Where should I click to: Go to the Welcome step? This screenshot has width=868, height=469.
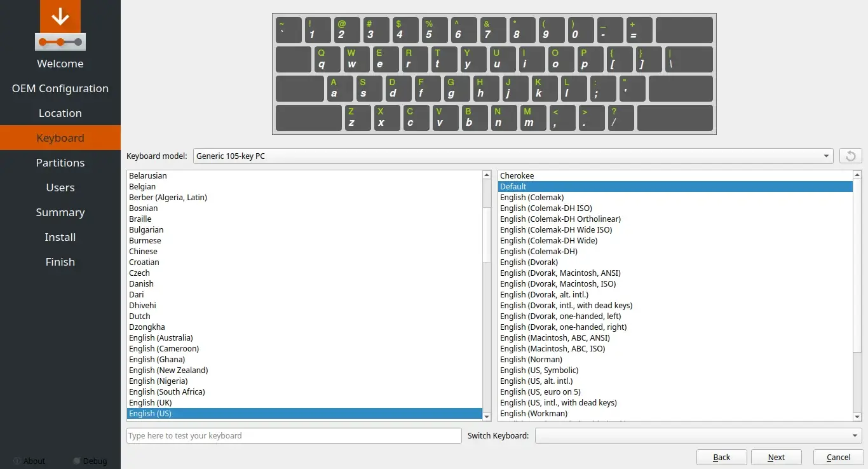(60, 64)
